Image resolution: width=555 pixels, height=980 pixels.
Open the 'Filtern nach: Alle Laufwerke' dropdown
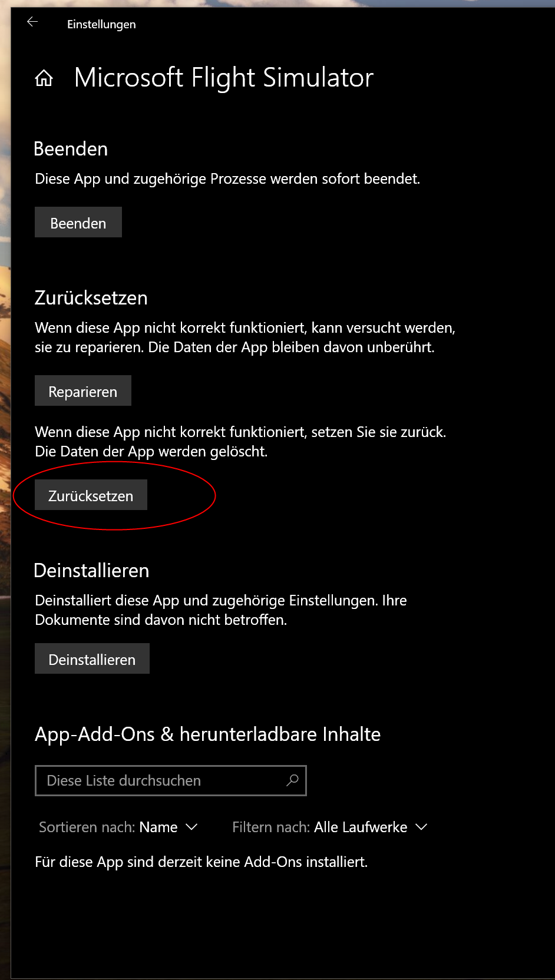point(329,827)
